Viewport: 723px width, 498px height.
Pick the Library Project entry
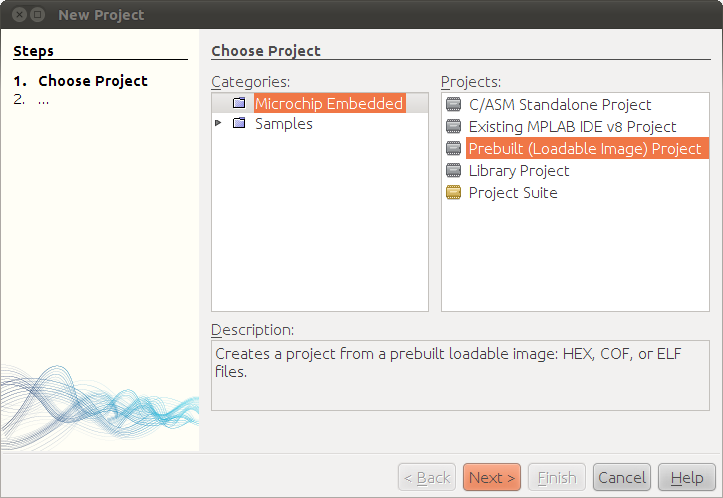click(x=519, y=171)
